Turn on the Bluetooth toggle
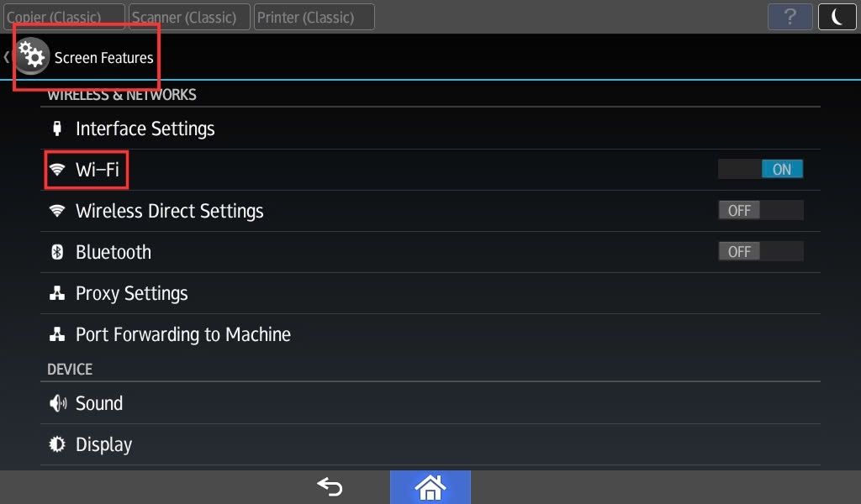This screenshot has height=504, width=861. (x=760, y=251)
